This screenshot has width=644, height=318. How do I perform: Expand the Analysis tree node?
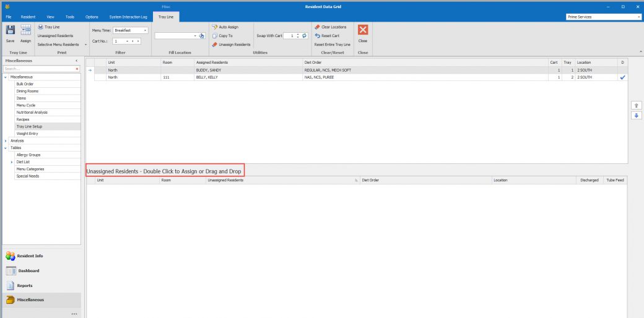pos(6,140)
